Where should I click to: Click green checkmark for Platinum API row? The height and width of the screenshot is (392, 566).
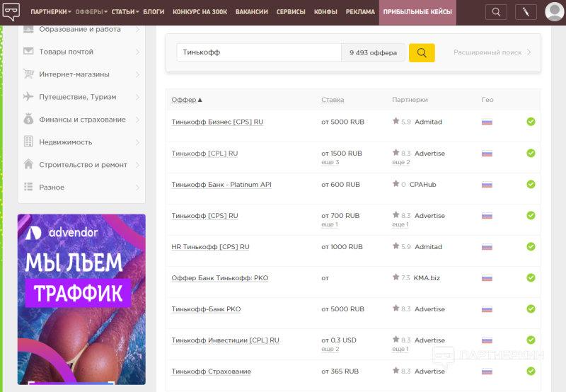tap(531, 184)
